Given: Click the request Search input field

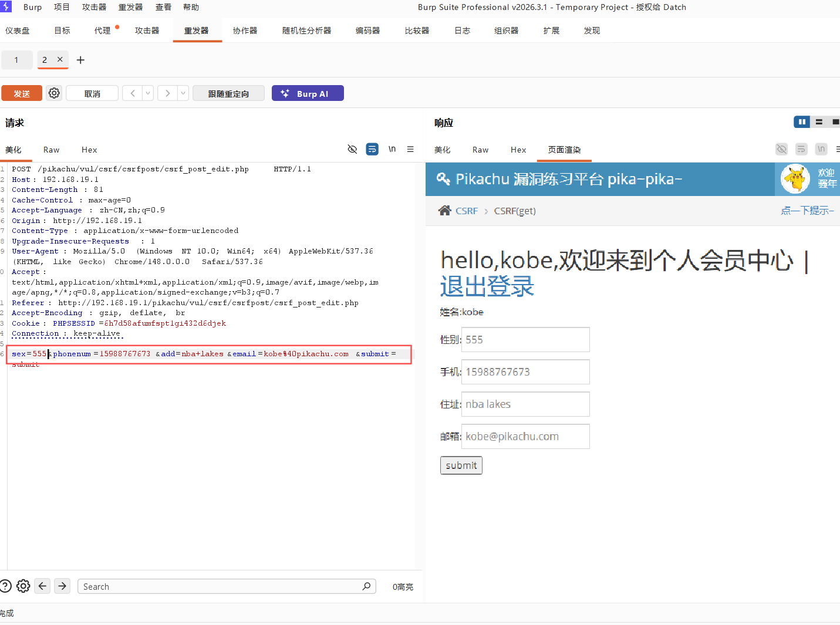Looking at the screenshot, I should [227, 586].
